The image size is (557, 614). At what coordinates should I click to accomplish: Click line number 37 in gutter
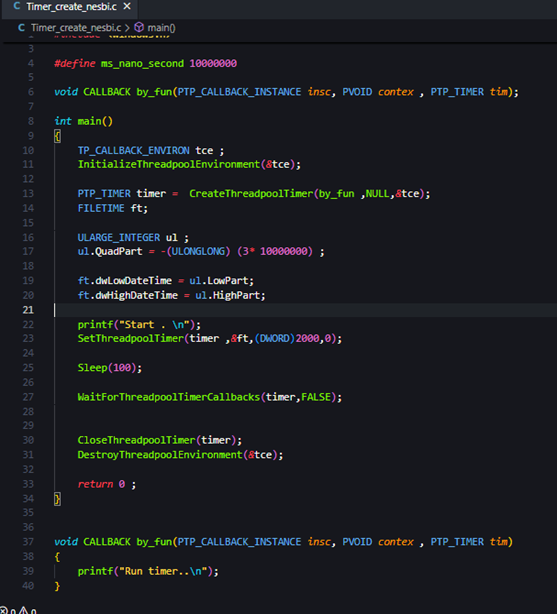[28, 542]
